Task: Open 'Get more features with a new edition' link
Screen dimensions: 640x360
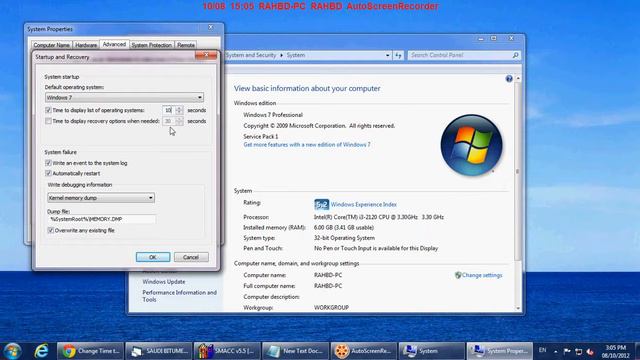Action: [x=307, y=144]
